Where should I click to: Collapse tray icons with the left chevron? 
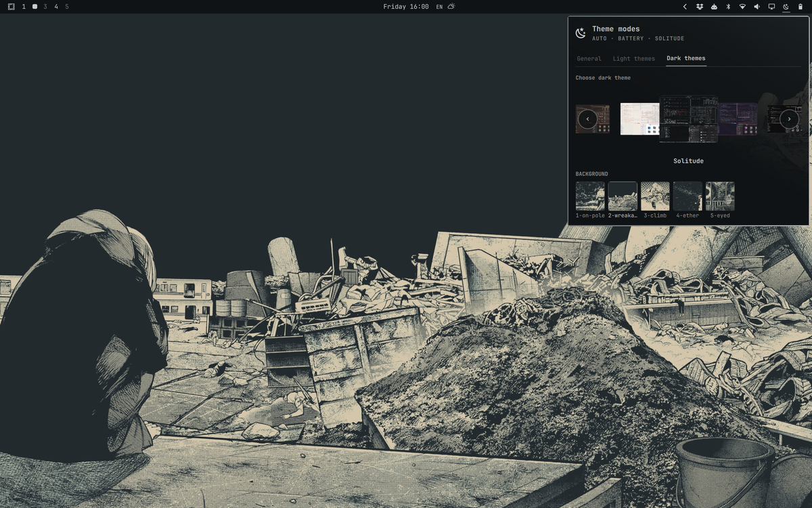[685, 7]
